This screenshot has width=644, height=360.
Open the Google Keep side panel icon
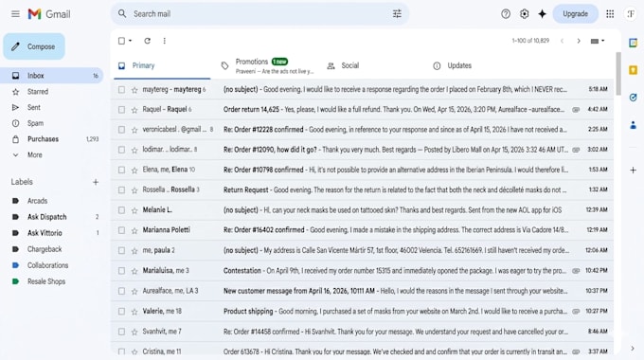pyautogui.click(x=633, y=70)
